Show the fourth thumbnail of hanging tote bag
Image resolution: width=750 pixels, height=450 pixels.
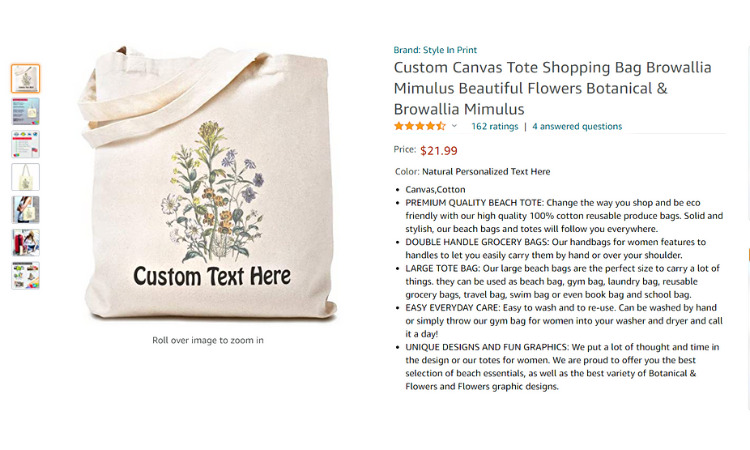tap(26, 177)
